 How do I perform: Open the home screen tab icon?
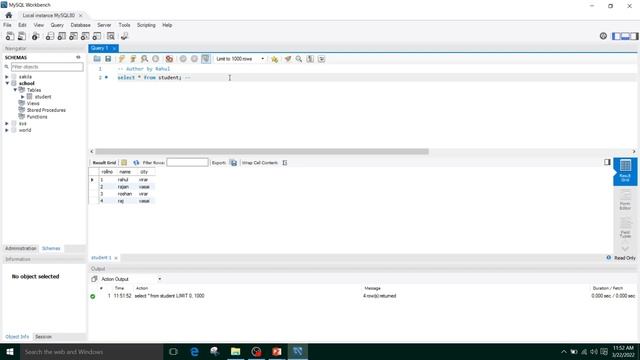9,15
